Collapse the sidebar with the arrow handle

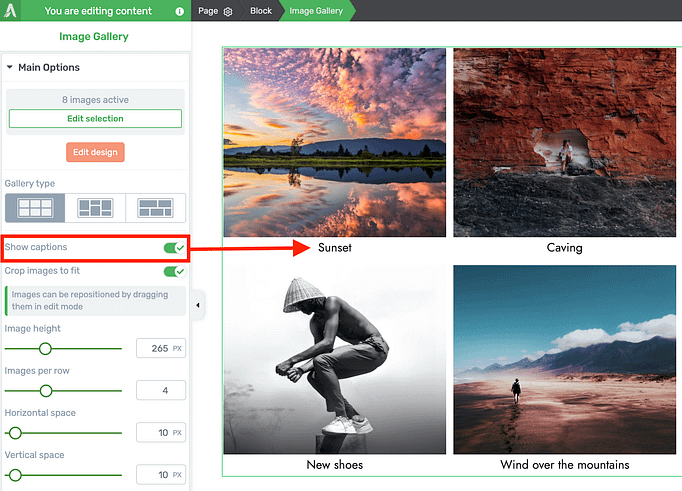[x=197, y=305]
